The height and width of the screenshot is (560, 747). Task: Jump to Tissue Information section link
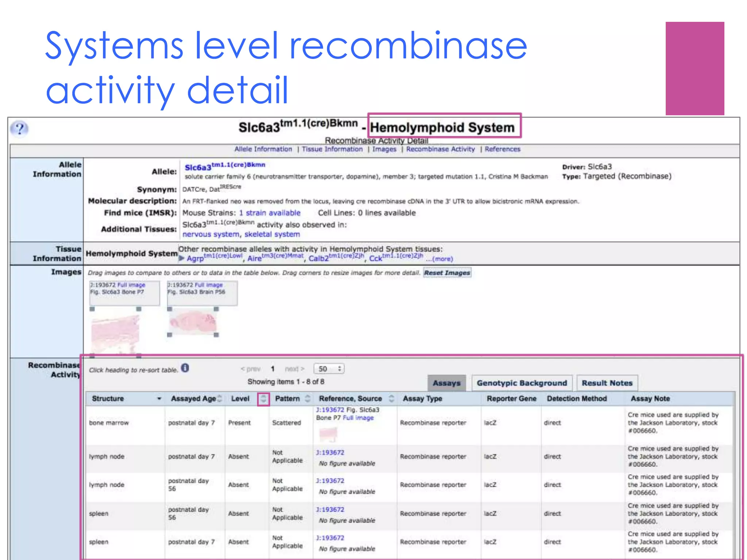click(x=332, y=149)
